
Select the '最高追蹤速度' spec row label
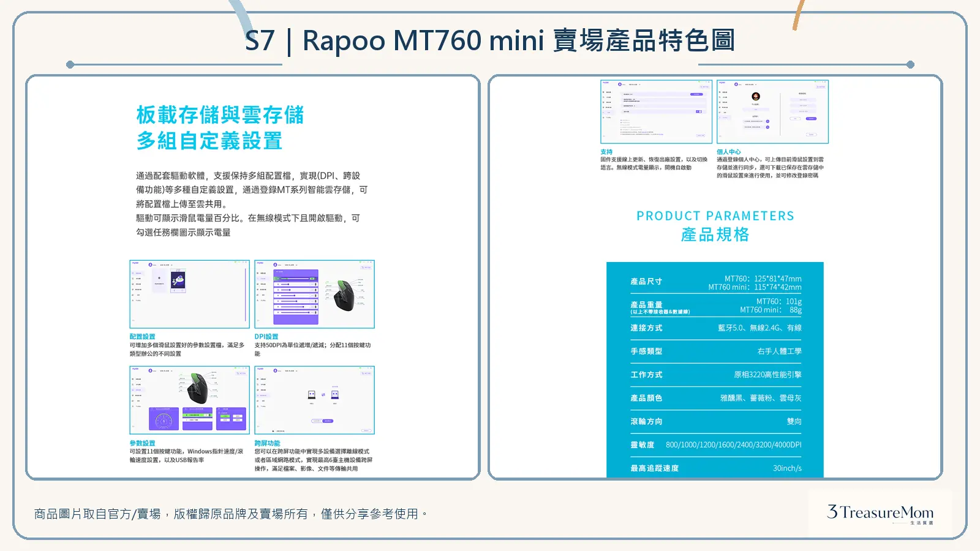[654, 468]
